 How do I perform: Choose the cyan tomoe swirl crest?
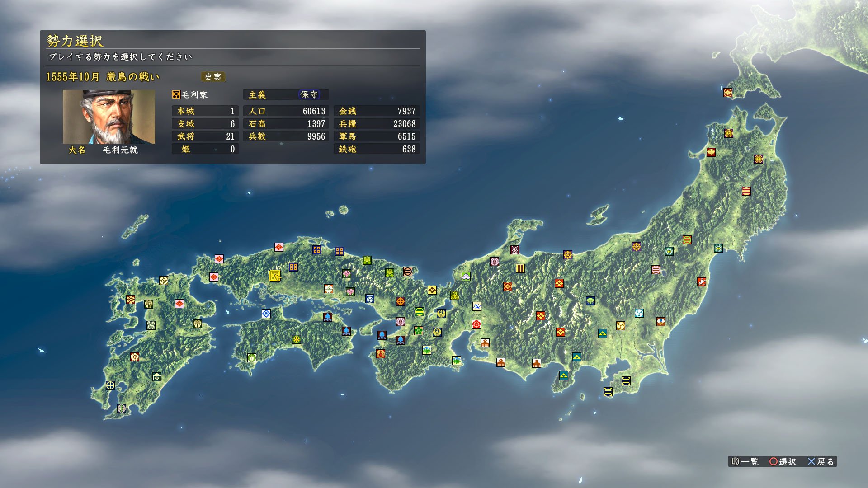click(x=639, y=313)
